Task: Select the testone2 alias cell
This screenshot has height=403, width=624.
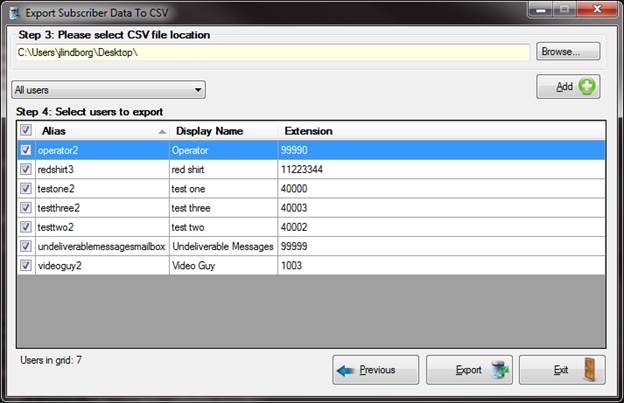Action: click(x=102, y=188)
